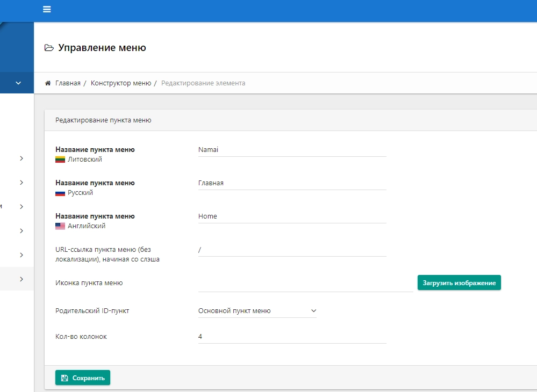Click the Lithuanian flag icon next to Литовский
This screenshot has height=392, width=537.
point(60,159)
